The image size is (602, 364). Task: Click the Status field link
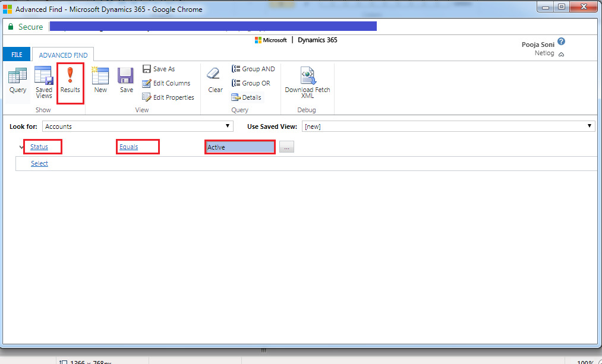pyautogui.click(x=39, y=147)
